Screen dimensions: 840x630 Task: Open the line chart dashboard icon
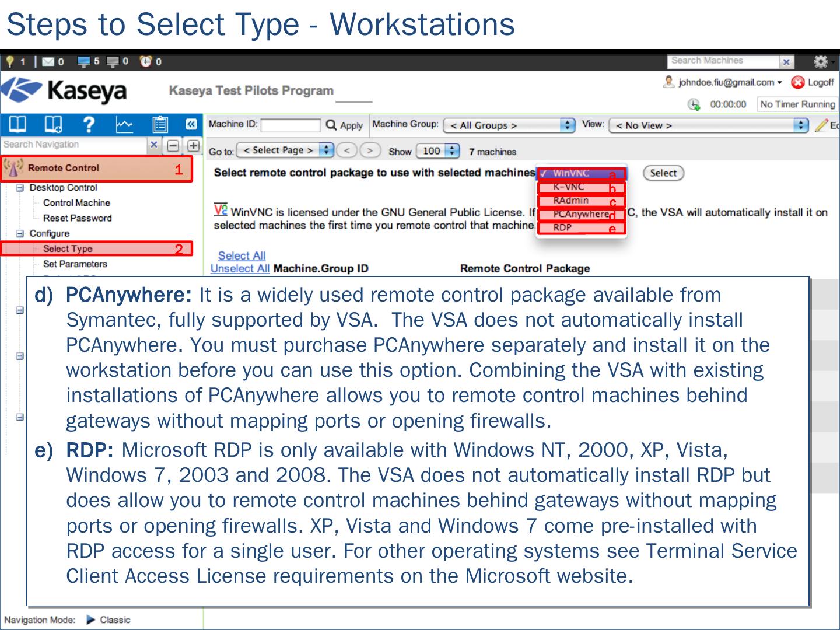(124, 124)
